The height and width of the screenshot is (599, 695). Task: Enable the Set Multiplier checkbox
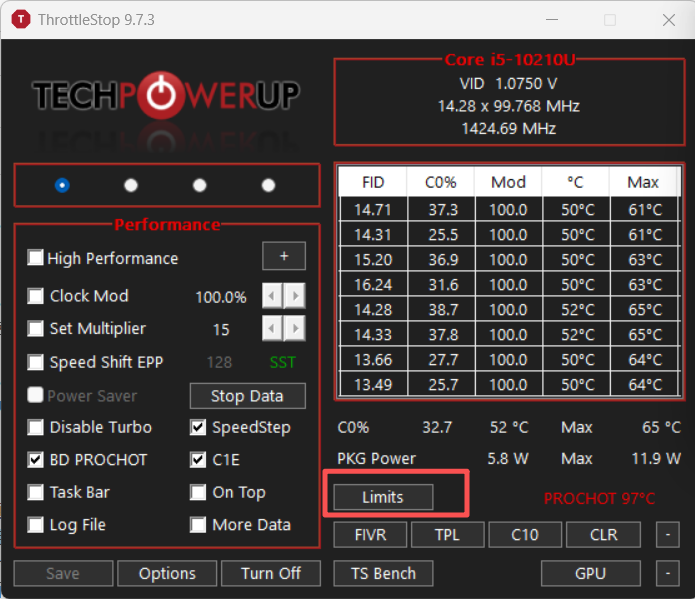(35, 329)
